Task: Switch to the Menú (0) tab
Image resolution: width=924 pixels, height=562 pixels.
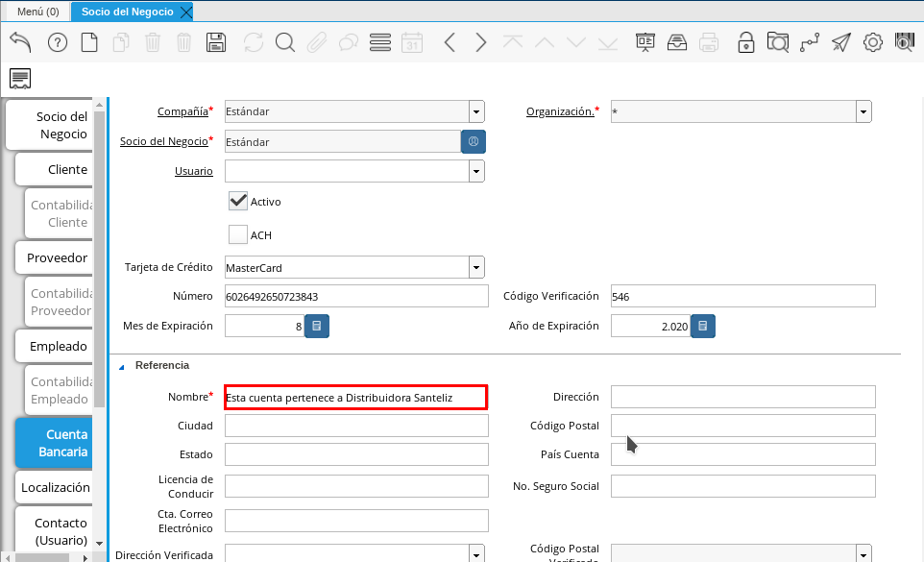Action: coord(38,12)
